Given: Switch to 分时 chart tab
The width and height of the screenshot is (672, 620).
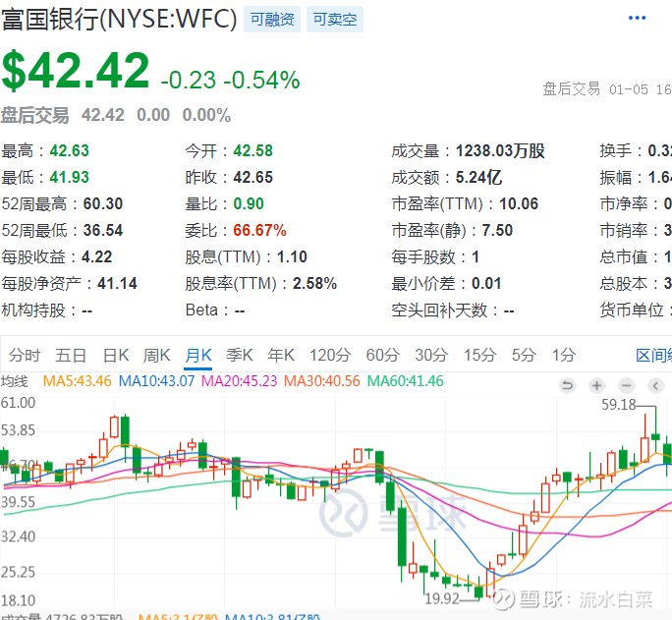Looking at the screenshot, I should (25, 356).
